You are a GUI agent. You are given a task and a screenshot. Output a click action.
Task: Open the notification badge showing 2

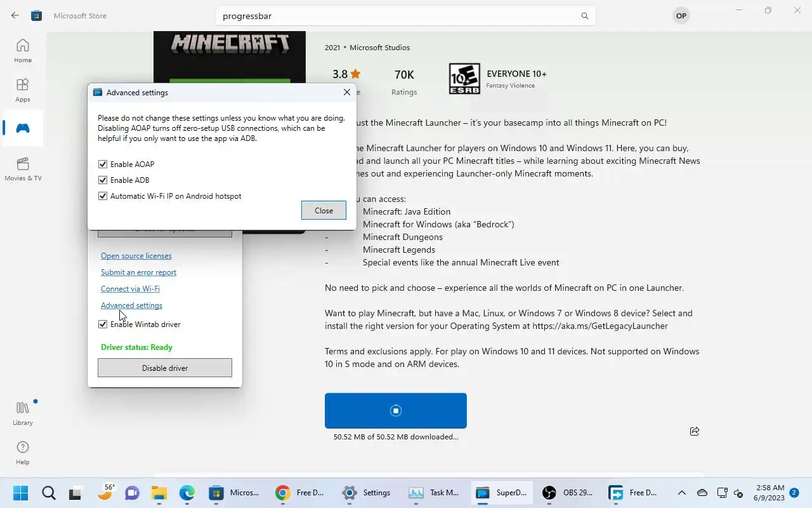[794, 492]
